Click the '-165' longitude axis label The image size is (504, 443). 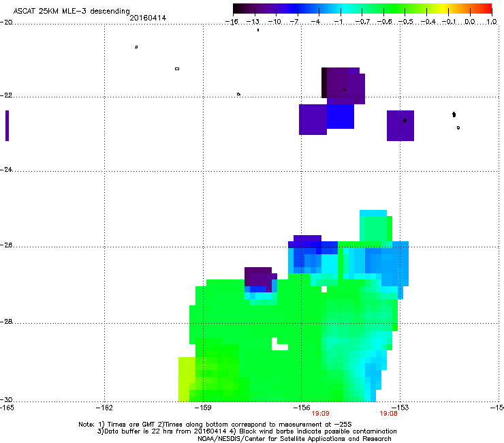tap(7, 408)
